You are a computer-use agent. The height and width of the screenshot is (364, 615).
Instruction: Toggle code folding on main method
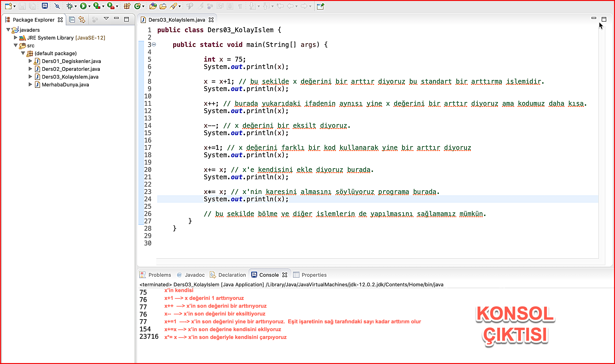point(154,44)
